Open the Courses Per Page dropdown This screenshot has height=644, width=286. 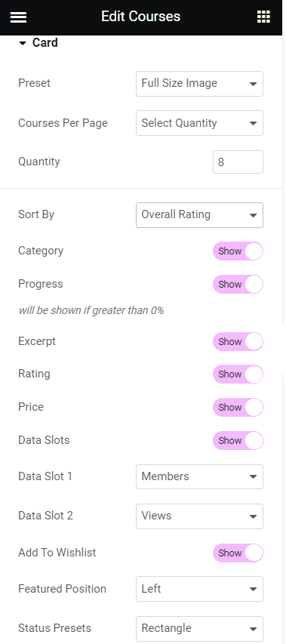(199, 123)
